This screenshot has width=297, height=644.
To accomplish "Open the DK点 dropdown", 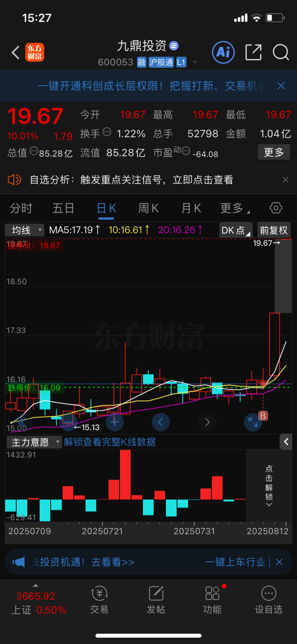I will point(236,230).
